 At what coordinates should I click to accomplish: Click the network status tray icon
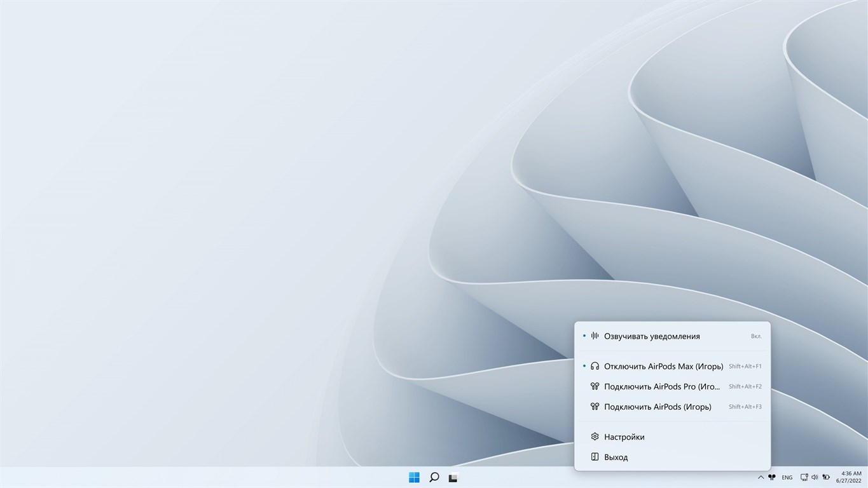[x=804, y=477]
